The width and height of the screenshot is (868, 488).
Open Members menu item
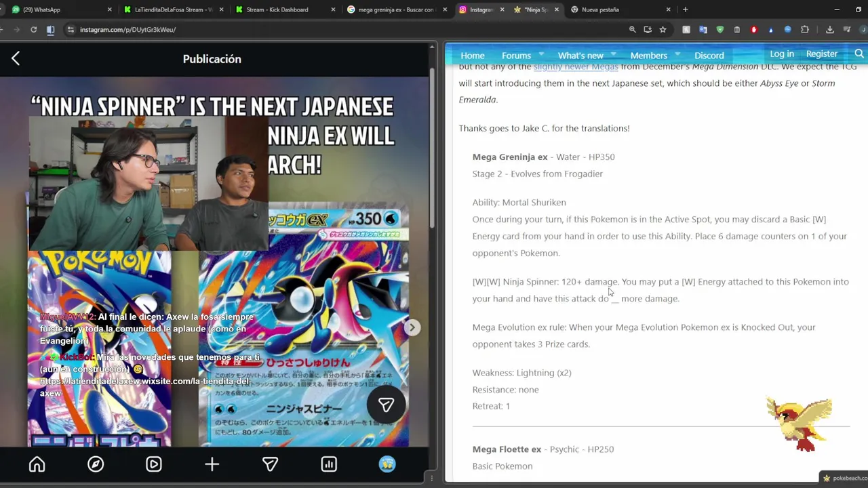point(649,55)
